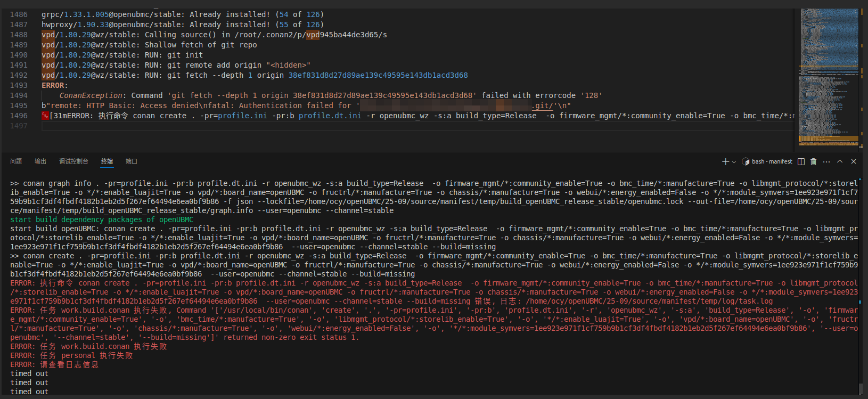Open the 调试控制台 tab

[73, 161]
